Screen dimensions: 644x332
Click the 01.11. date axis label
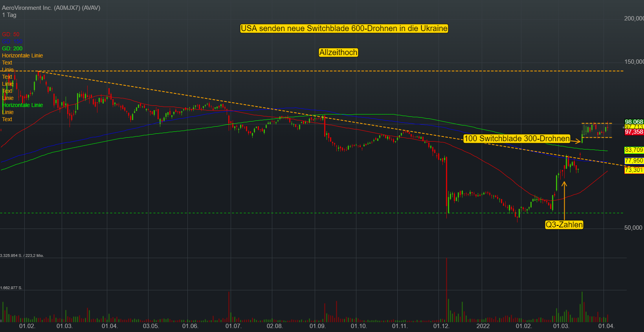point(400,326)
